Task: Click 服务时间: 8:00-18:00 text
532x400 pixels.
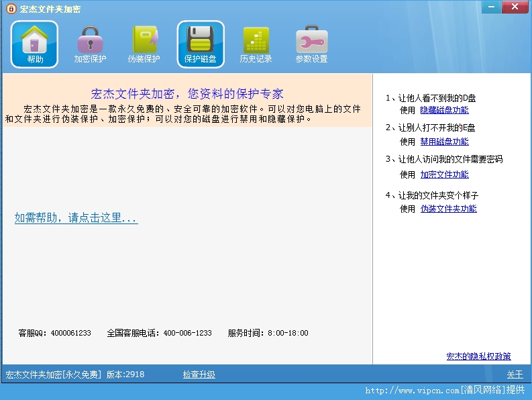Action: pos(268,333)
